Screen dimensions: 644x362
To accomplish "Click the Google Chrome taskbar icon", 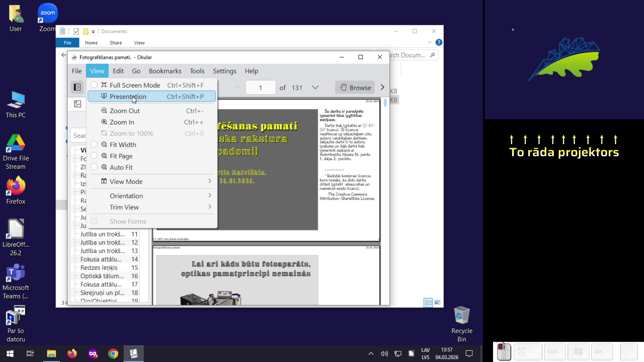I will point(113,354).
